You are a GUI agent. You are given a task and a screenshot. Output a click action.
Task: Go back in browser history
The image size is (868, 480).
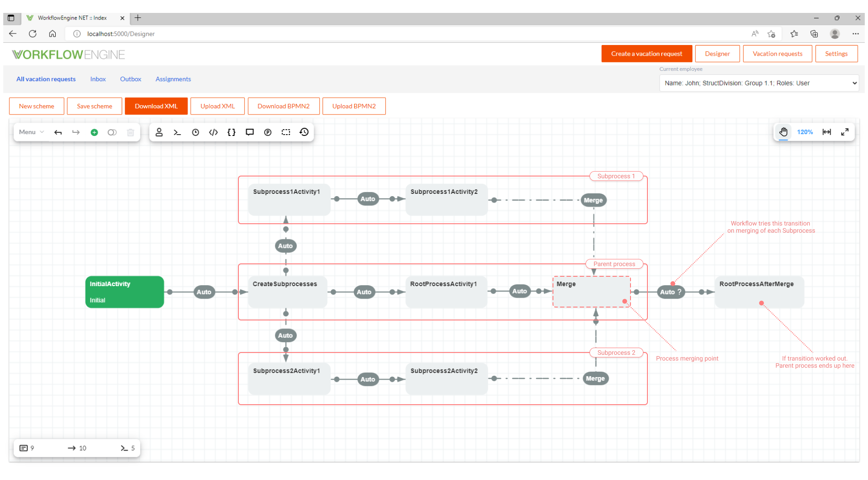(x=12, y=34)
